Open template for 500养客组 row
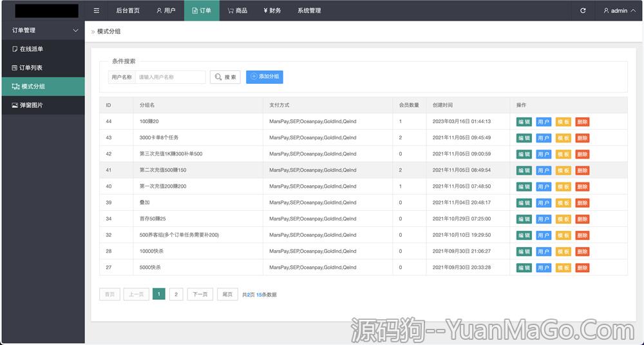The width and height of the screenshot is (644, 345). [x=563, y=235]
